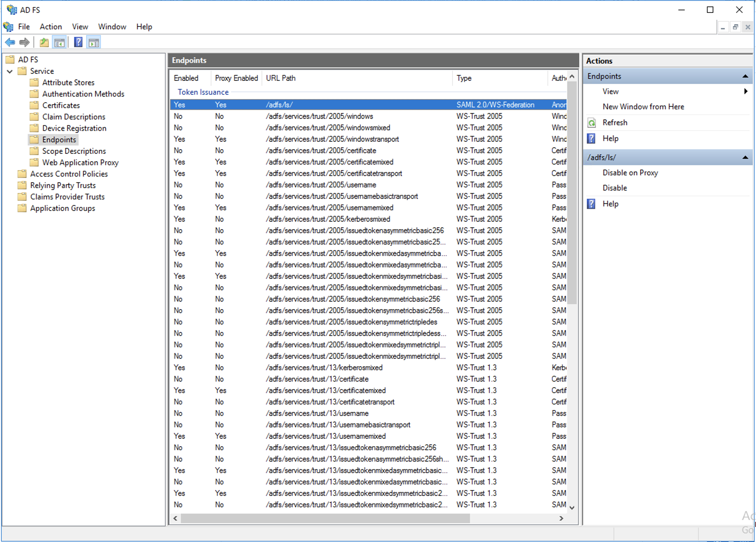Click the blue Help toolbar icon
The height and width of the screenshot is (542, 756).
[x=78, y=42]
